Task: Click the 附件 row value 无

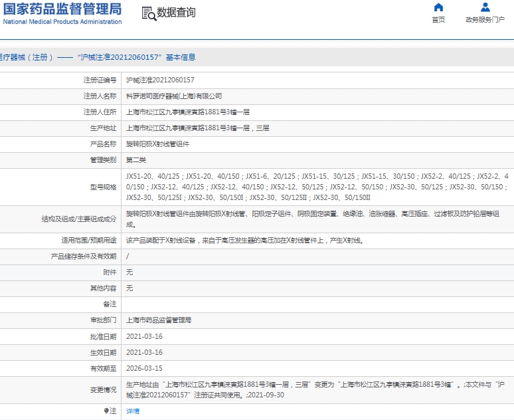Action: 129,272
